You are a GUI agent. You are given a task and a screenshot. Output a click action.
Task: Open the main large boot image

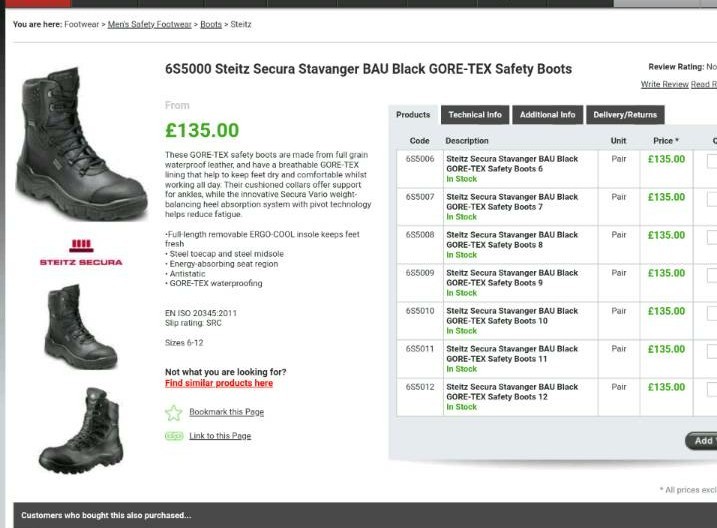[81, 144]
